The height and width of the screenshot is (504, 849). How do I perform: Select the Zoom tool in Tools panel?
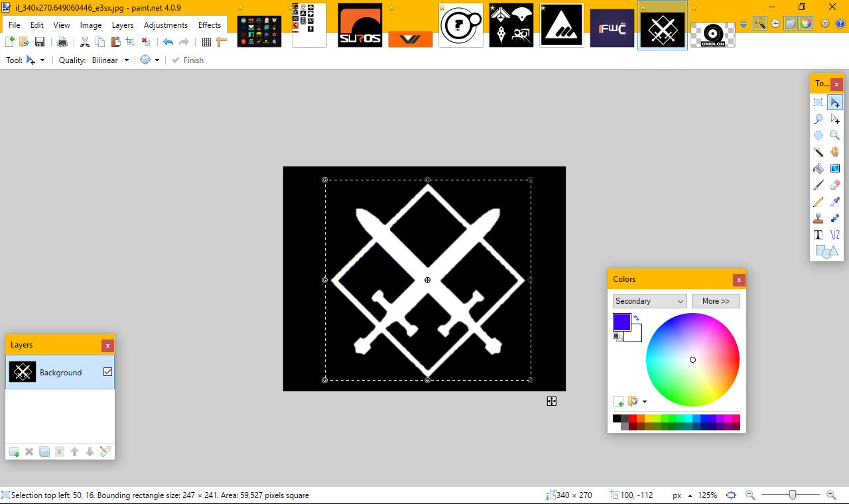tap(835, 135)
